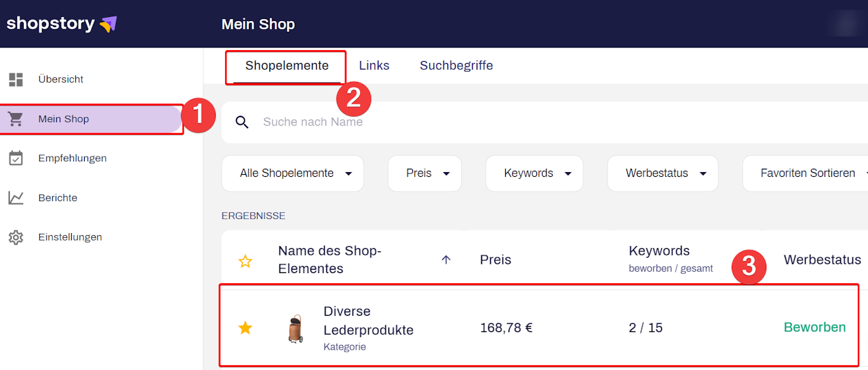Viewport: 868px width, 370px height.
Task: Expand the Werbestatus filter dropdown
Action: pyautogui.click(x=662, y=173)
